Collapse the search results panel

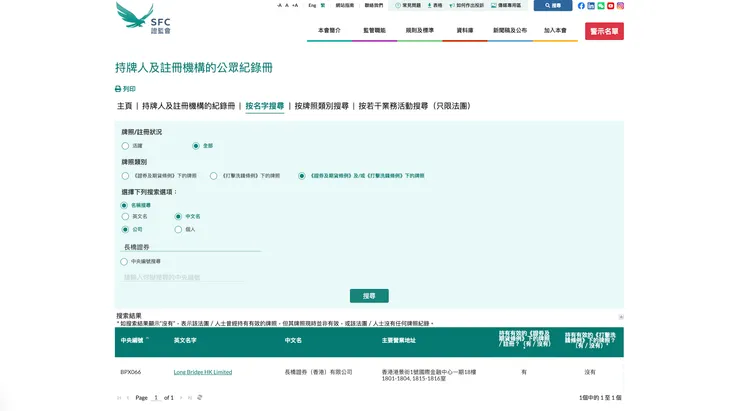621,317
